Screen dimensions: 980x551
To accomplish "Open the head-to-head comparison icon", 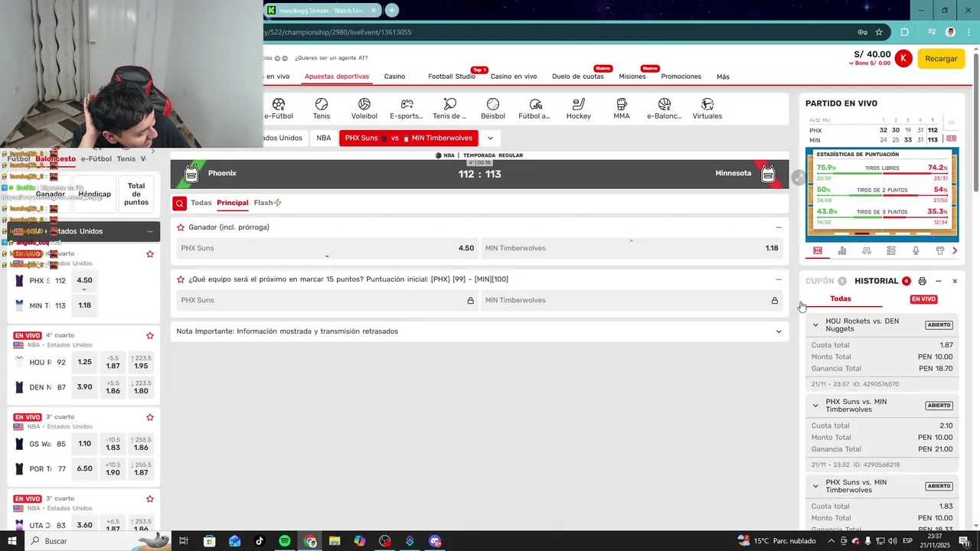I will (x=867, y=251).
